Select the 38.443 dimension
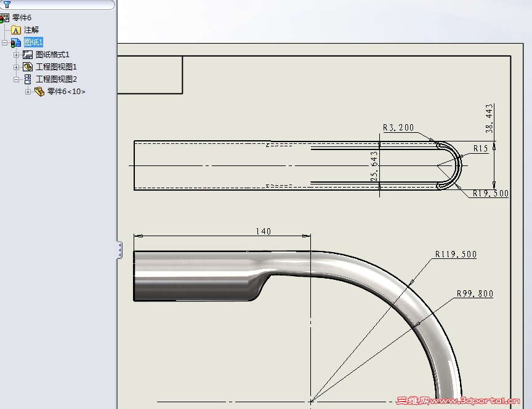 (x=490, y=119)
